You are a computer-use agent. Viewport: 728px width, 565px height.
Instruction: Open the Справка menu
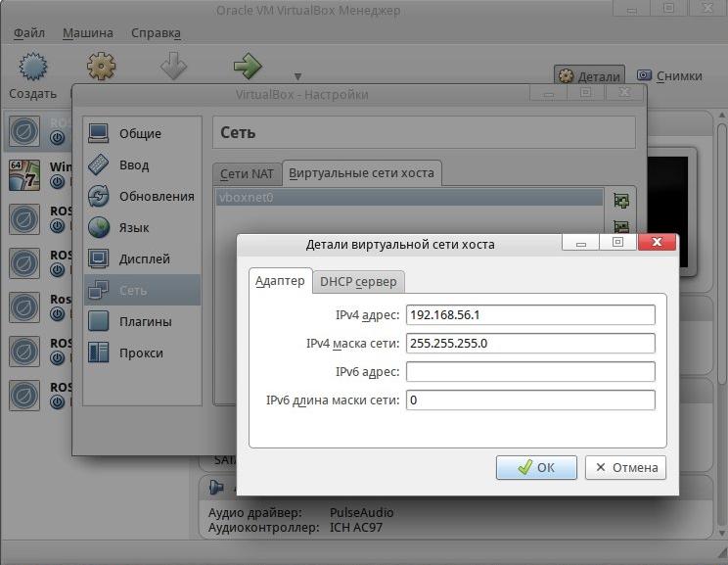coord(156,33)
